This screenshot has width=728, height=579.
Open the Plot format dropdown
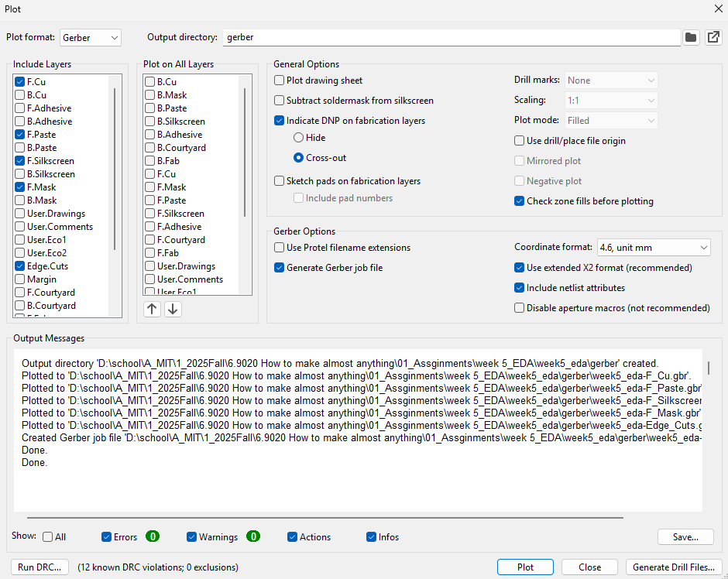[x=91, y=37]
